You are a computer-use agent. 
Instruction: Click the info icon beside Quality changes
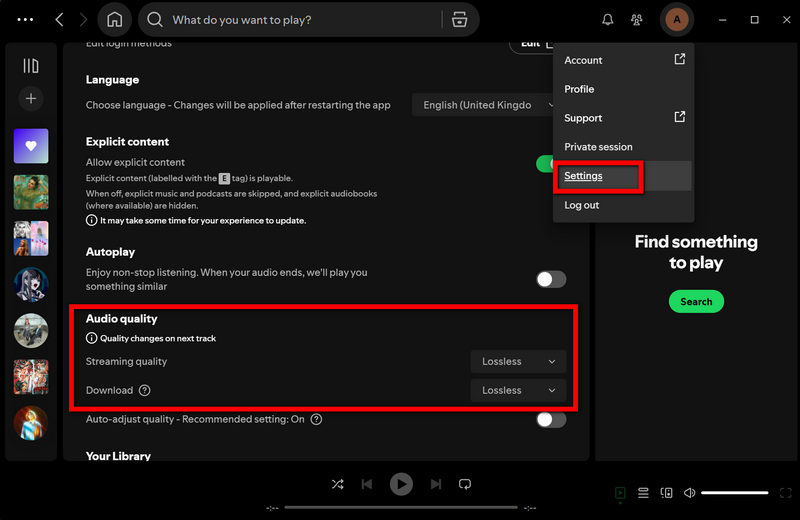[x=91, y=338]
